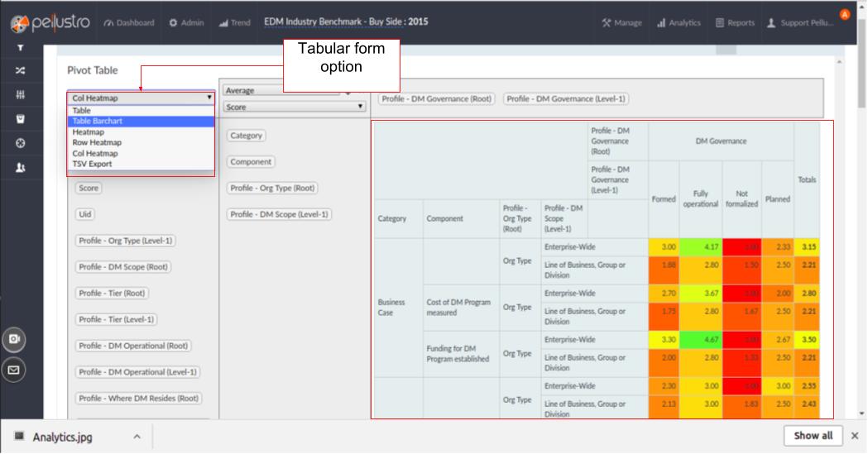Click the Fully operational column header
The image size is (868, 454).
(x=700, y=199)
